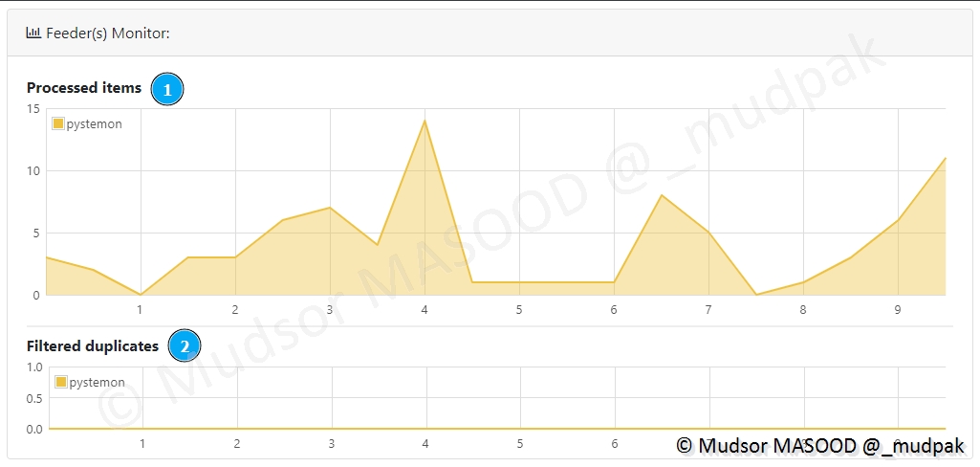Click the second peak of value 8
This screenshot has width=980, height=467.
tap(662, 195)
